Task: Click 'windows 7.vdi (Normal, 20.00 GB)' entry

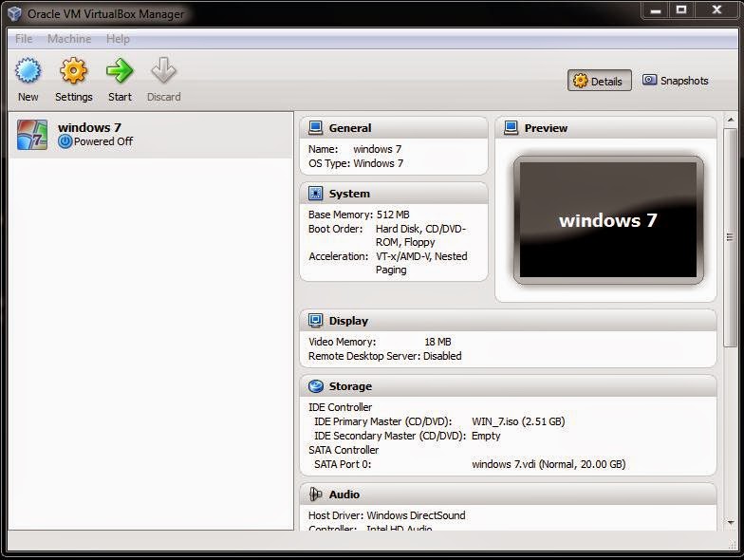Action: coord(549,464)
